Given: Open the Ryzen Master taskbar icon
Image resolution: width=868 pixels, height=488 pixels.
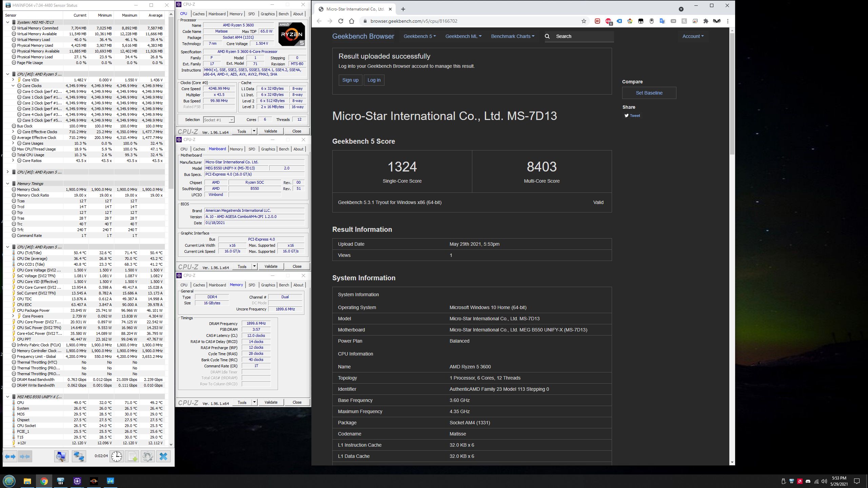Looking at the screenshot, I should (x=94, y=481).
